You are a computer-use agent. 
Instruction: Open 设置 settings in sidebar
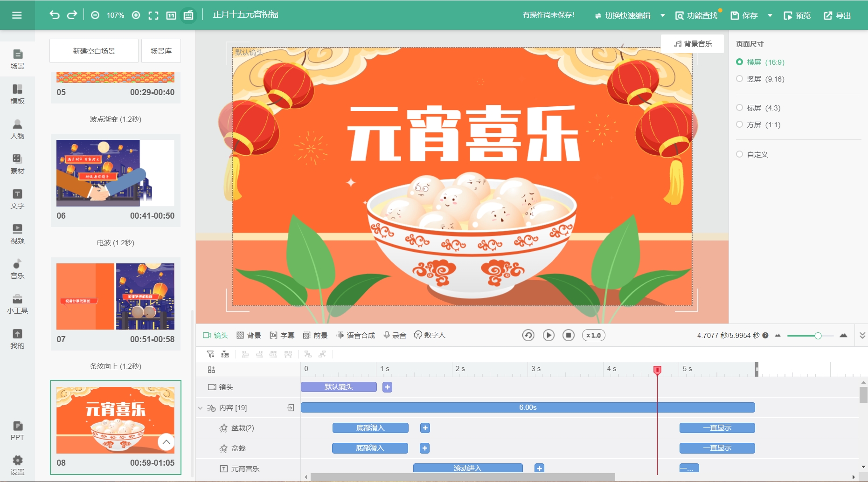17,465
